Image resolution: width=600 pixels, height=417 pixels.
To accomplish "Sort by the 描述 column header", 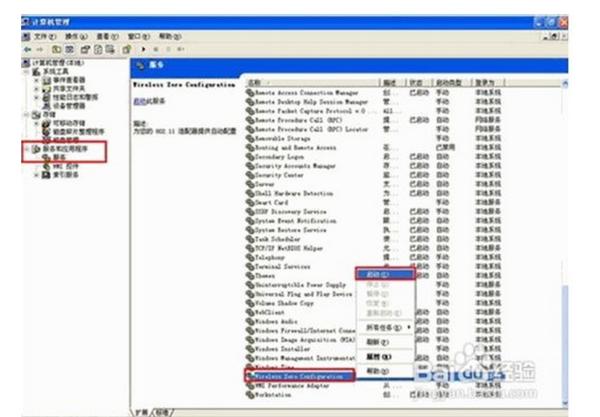I will pyautogui.click(x=393, y=83).
